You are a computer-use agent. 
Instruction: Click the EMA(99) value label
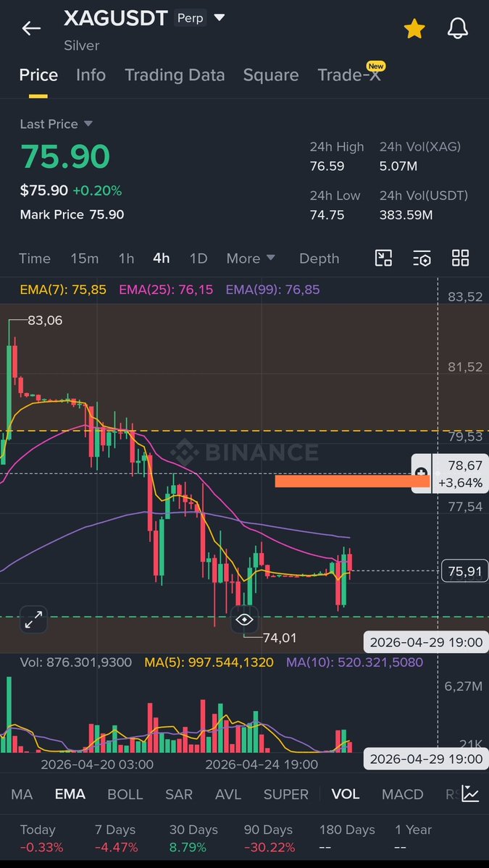(273, 290)
